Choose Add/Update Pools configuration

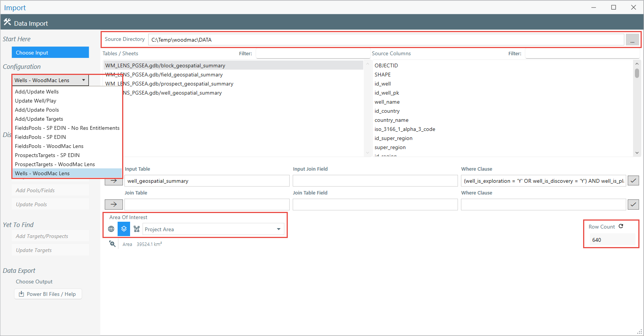[67, 110]
